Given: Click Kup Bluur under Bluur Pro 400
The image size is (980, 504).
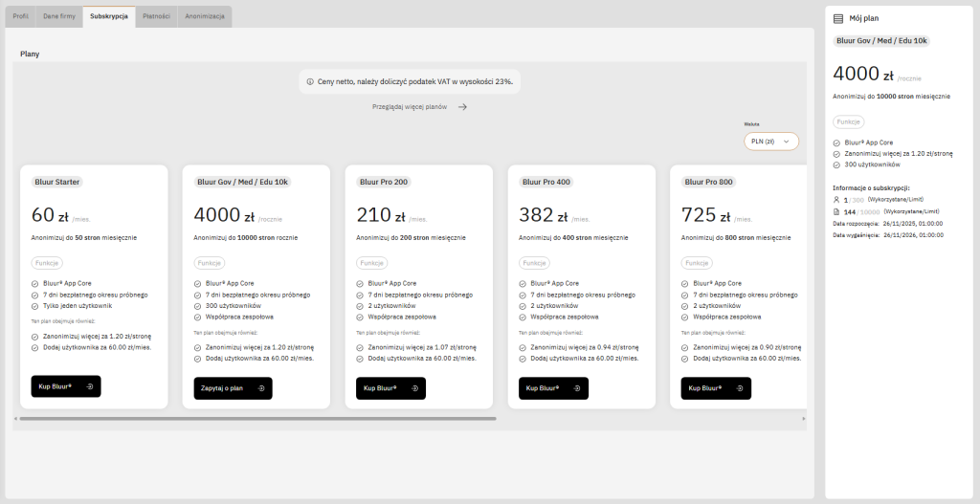Looking at the screenshot, I should pyautogui.click(x=553, y=388).
